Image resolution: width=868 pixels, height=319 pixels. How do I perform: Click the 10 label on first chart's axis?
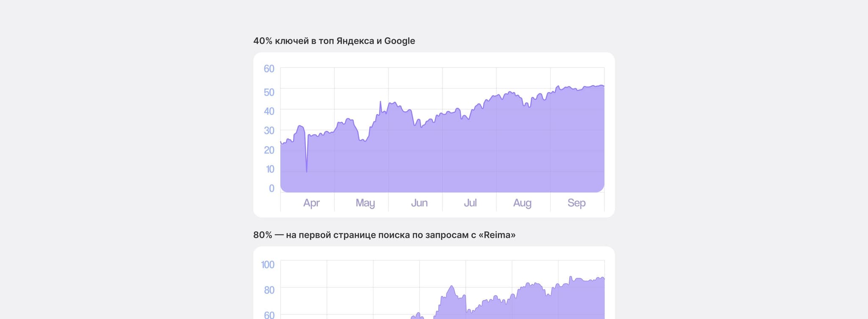click(270, 169)
